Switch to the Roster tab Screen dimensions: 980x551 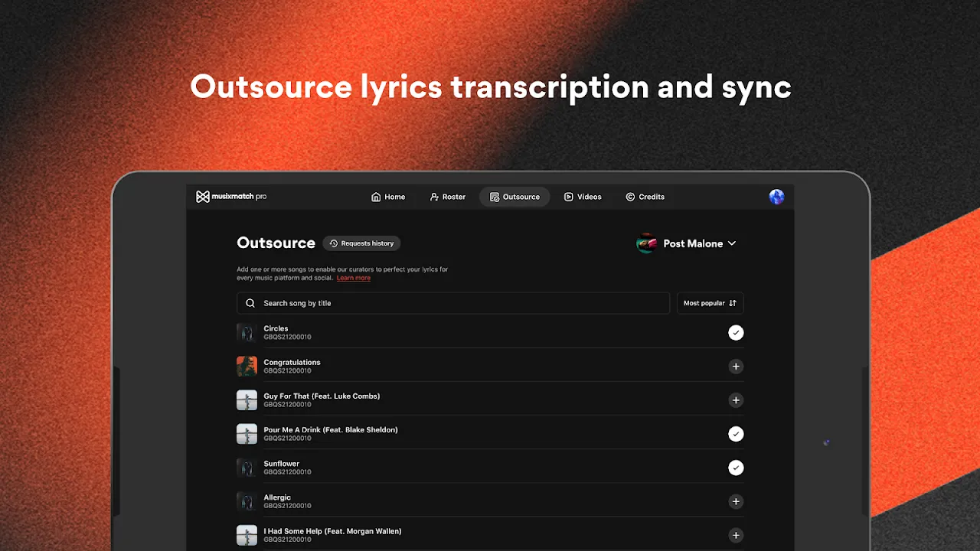point(448,197)
